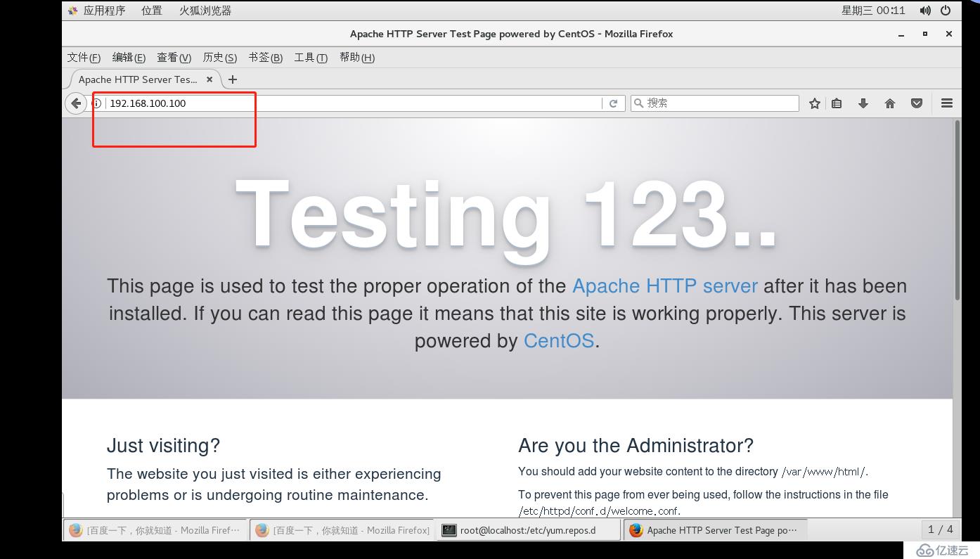Click the Are you the Administrator? heading
This screenshot has width=980, height=559.
pos(636,446)
